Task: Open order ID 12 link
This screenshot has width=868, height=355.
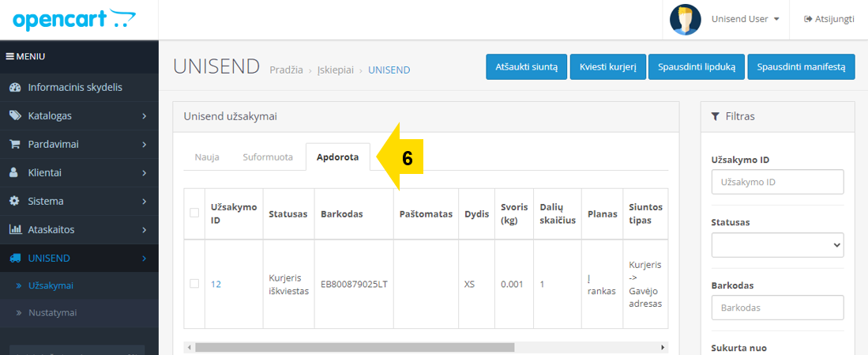Action: coord(216,284)
